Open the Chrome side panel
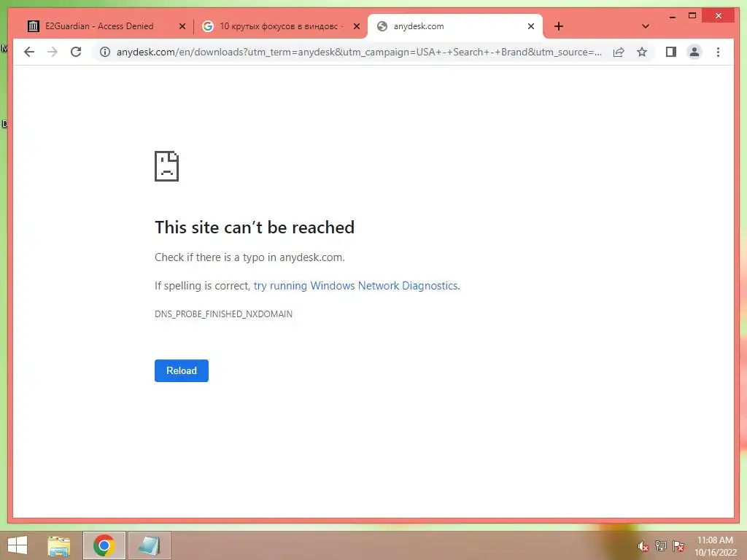This screenshot has height=560, width=747. click(671, 52)
